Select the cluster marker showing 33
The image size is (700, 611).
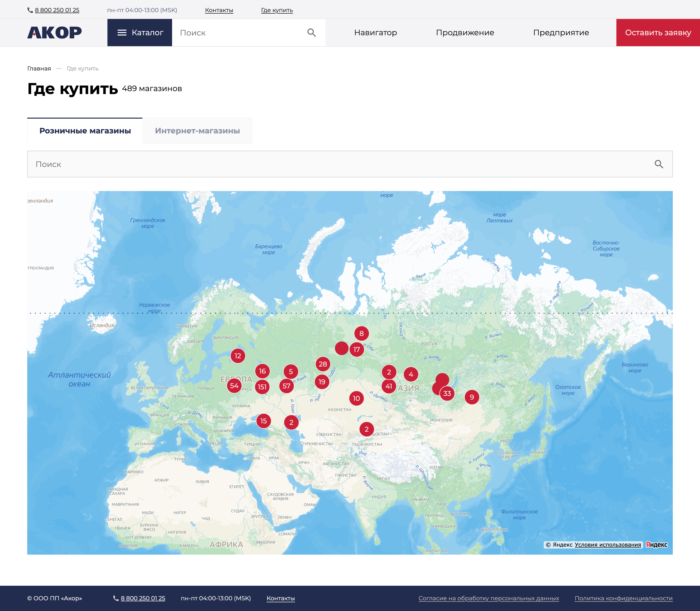point(447,393)
